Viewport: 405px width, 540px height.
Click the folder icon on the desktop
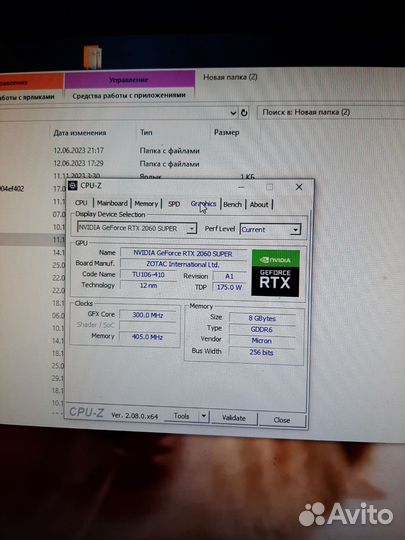click(93, 56)
